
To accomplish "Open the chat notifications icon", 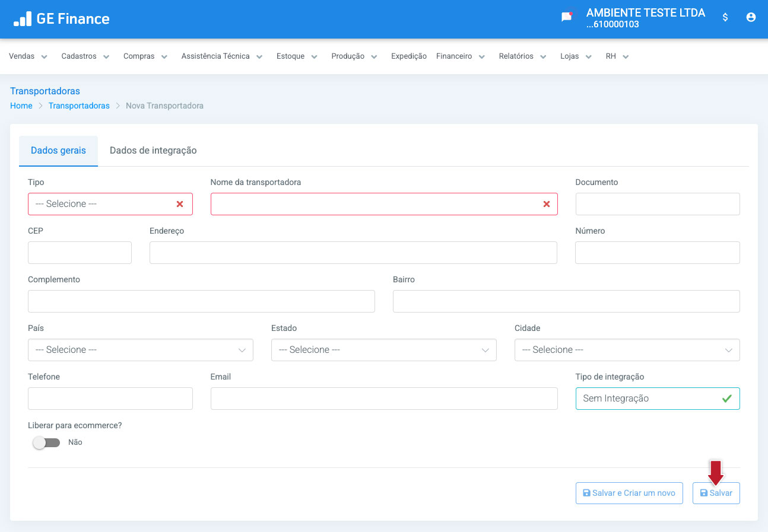I will point(566,17).
